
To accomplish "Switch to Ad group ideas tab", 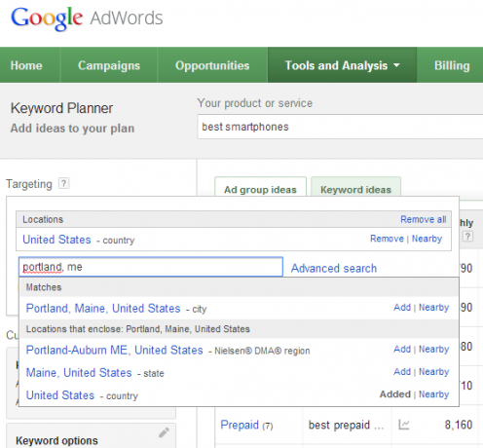I will (x=260, y=189).
